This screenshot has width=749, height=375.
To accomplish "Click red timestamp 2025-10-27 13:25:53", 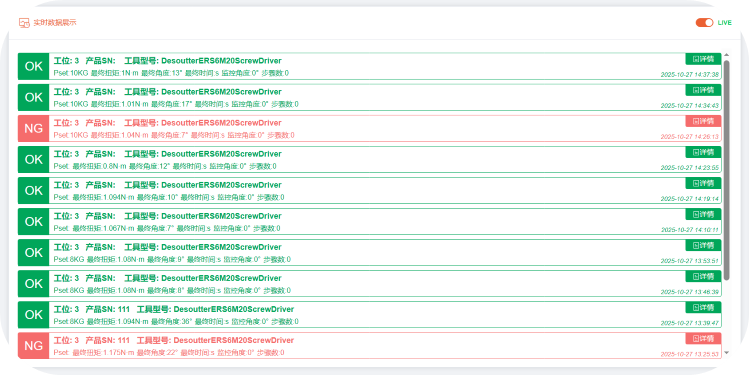I will [690, 354].
